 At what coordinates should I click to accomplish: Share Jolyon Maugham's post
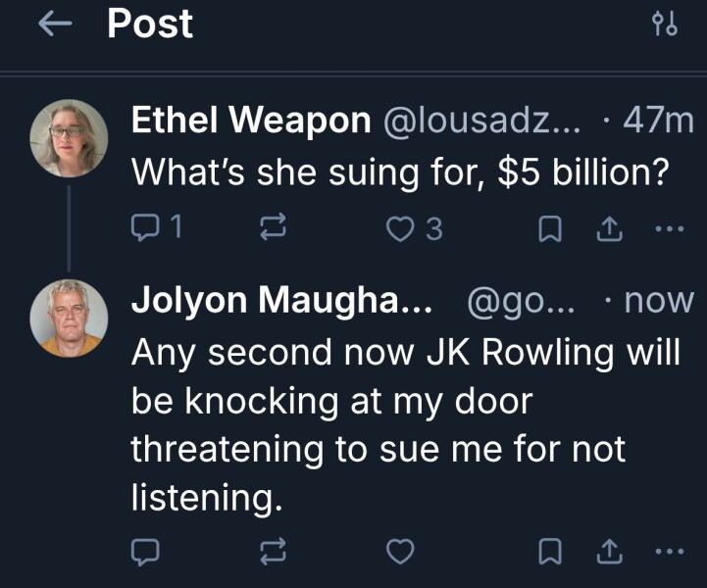pyautogui.click(x=608, y=554)
